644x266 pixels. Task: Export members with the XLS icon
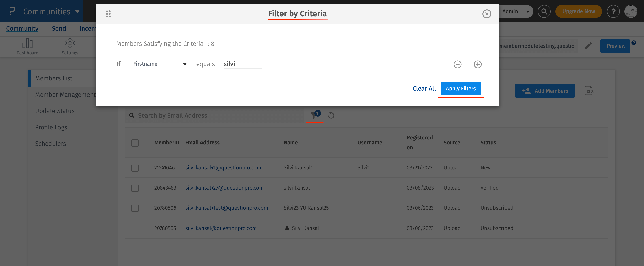[589, 91]
